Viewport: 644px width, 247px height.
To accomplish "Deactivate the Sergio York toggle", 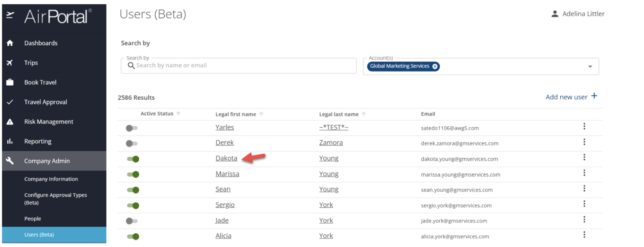I will 133,206.
